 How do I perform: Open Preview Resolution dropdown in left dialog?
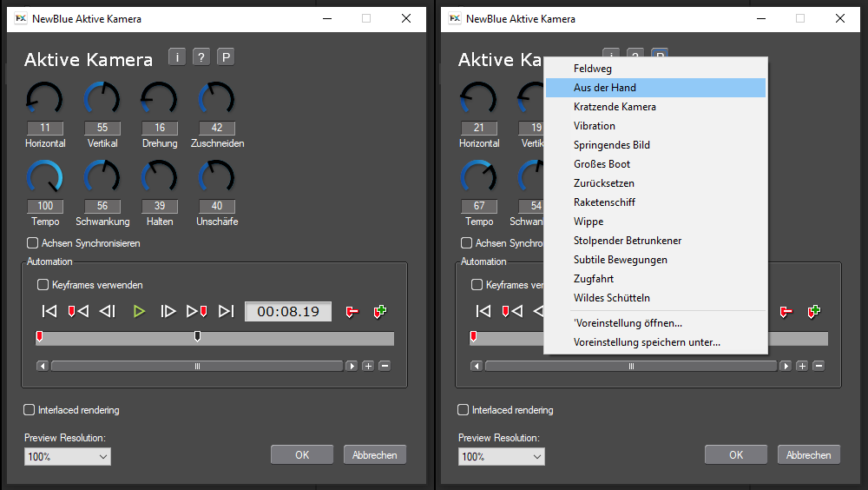click(x=68, y=456)
